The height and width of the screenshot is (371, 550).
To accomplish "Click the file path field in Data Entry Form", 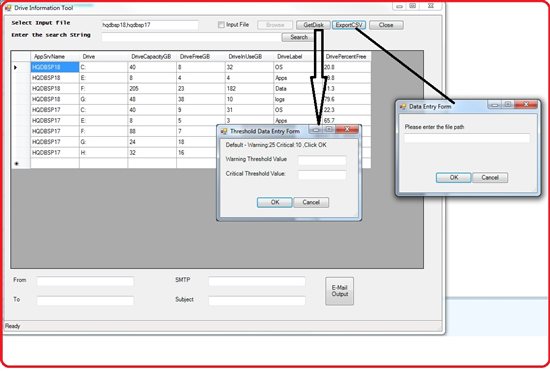I will [467, 138].
